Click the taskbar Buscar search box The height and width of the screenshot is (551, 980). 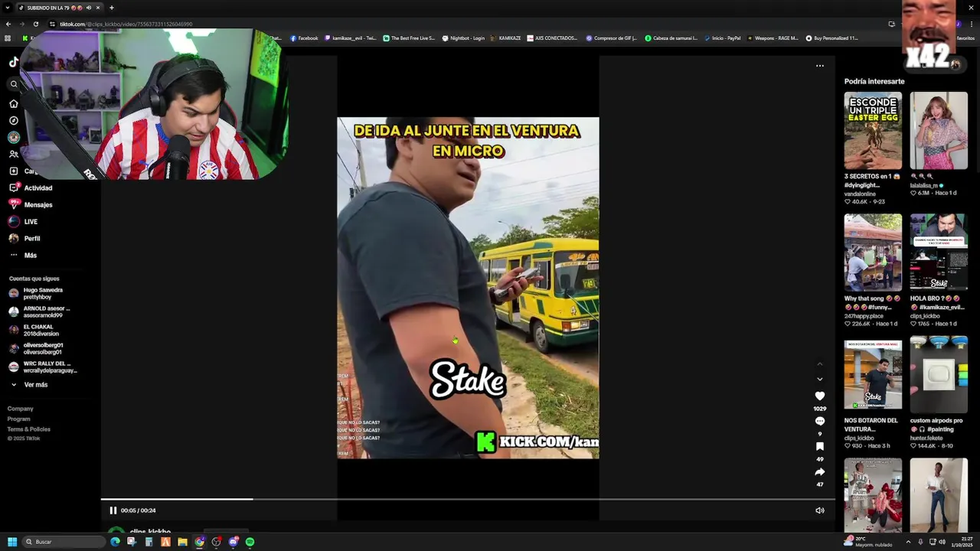tap(64, 542)
